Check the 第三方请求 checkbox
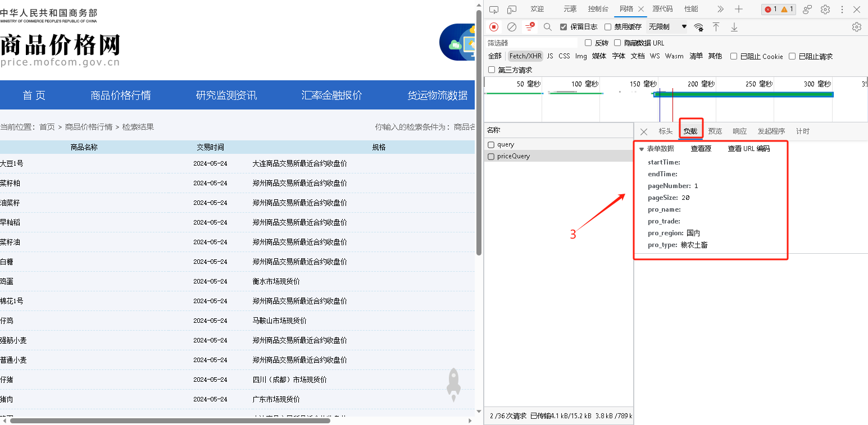Image resolution: width=868 pixels, height=425 pixels. click(492, 70)
